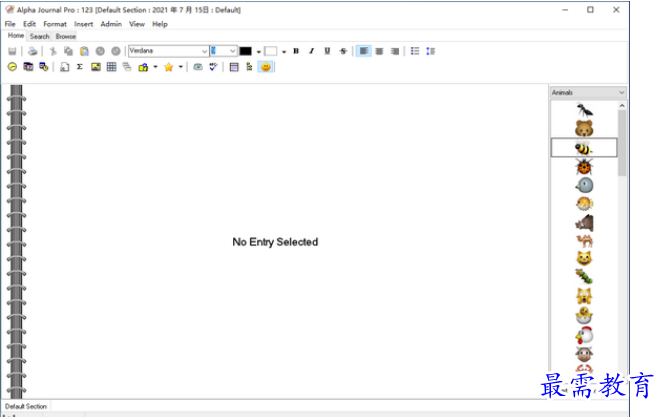This screenshot has width=662, height=417.
Task: Copy using the Copy icon
Action: pyautogui.click(x=68, y=51)
